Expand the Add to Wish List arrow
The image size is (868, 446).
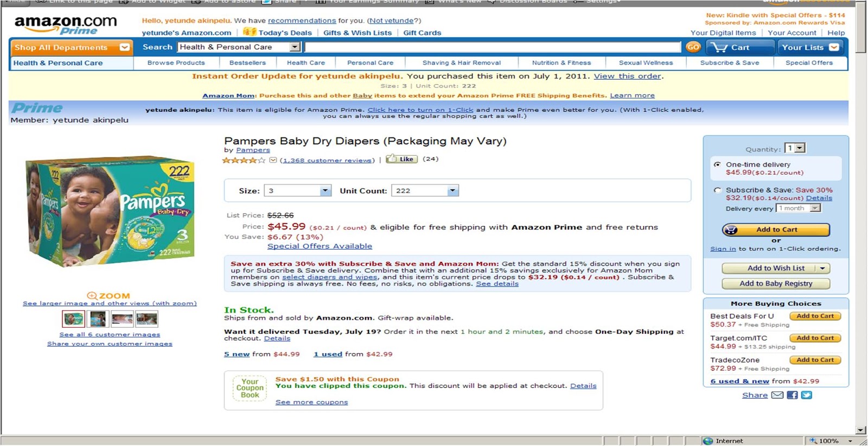point(822,268)
